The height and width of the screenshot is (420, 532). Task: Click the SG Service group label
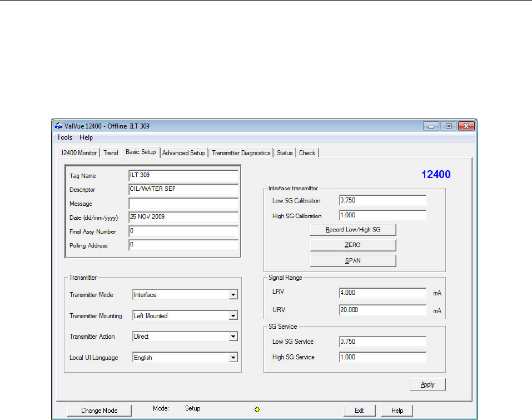click(x=282, y=327)
